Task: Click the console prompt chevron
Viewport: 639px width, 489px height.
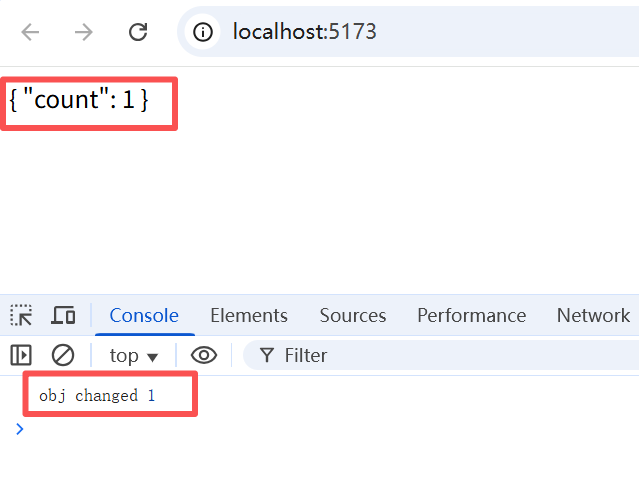Action: [x=20, y=429]
